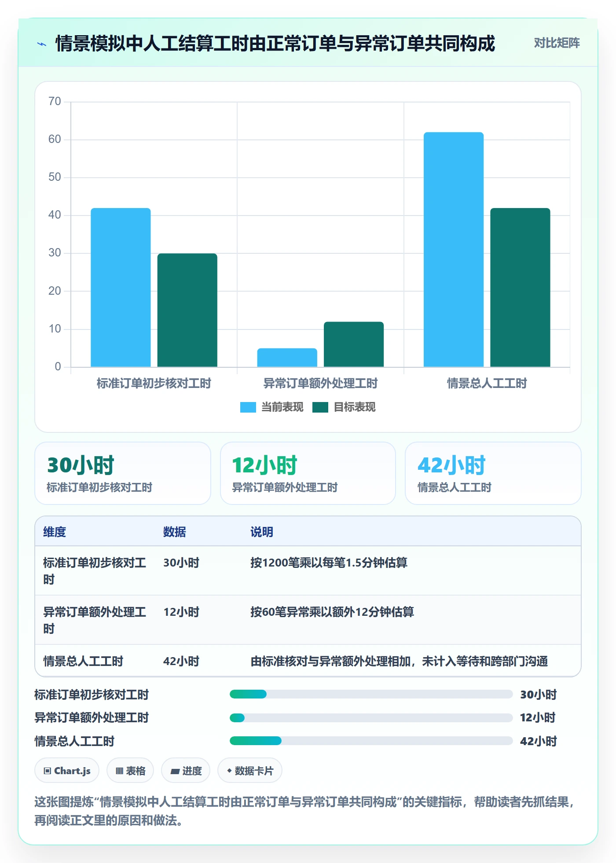Click the green 目标表现 bar for 情景总人工工时
This screenshot has height=863, width=616.
pyautogui.click(x=520, y=287)
